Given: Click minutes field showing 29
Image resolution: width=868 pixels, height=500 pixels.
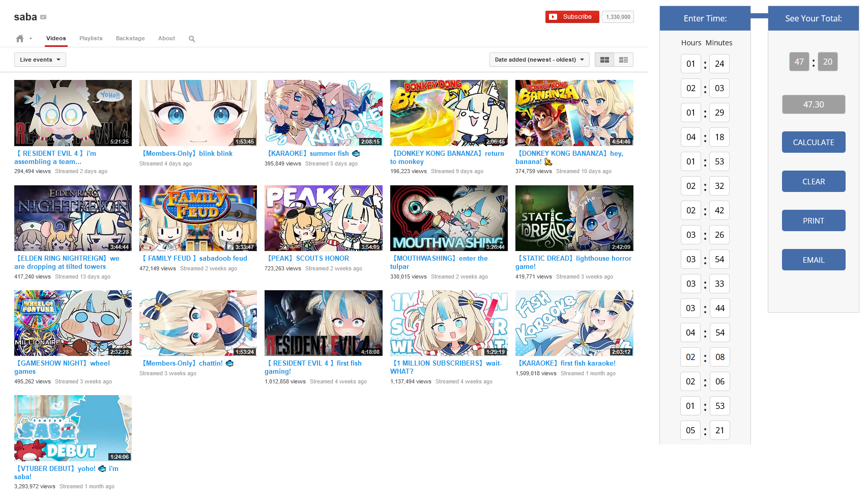Looking at the screenshot, I should click(719, 113).
